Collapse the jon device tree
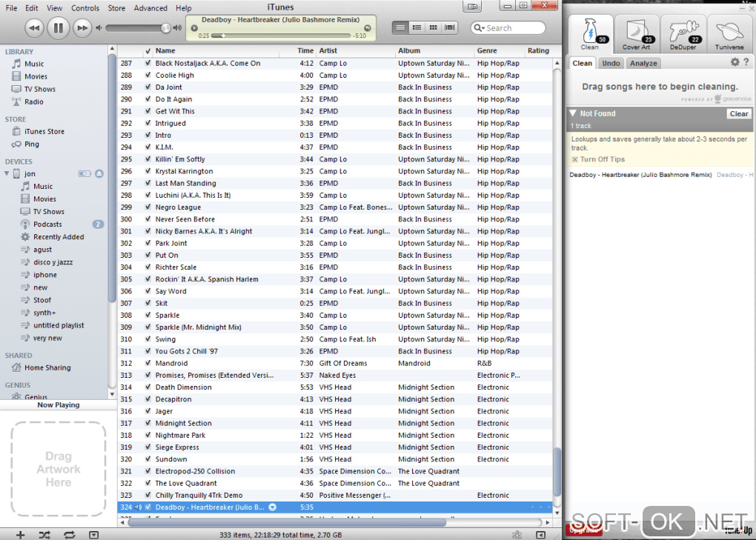The image size is (756, 540). (7, 173)
